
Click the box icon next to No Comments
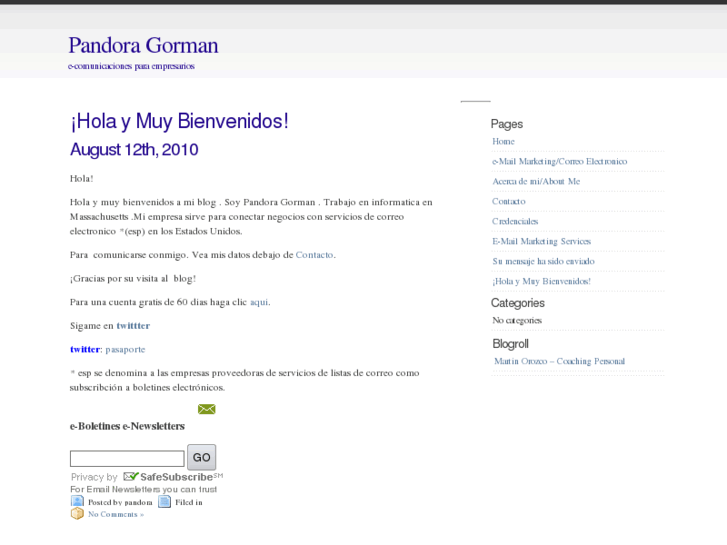[x=77, y=514]
